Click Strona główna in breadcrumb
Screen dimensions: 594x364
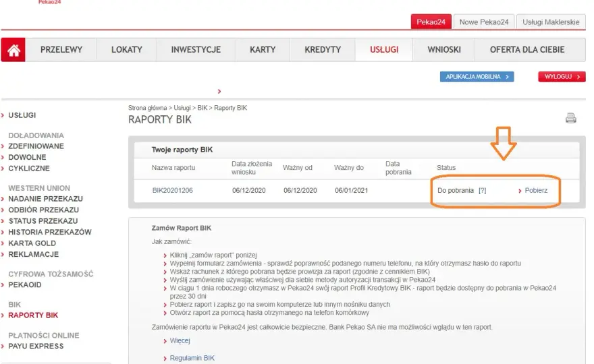point(147,108)
